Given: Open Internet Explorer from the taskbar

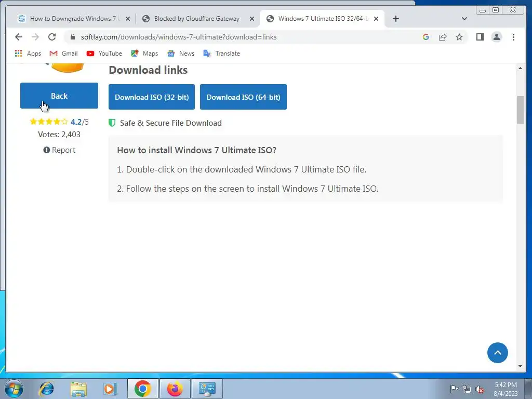Looking at the screenshot, I should [46, 389].
